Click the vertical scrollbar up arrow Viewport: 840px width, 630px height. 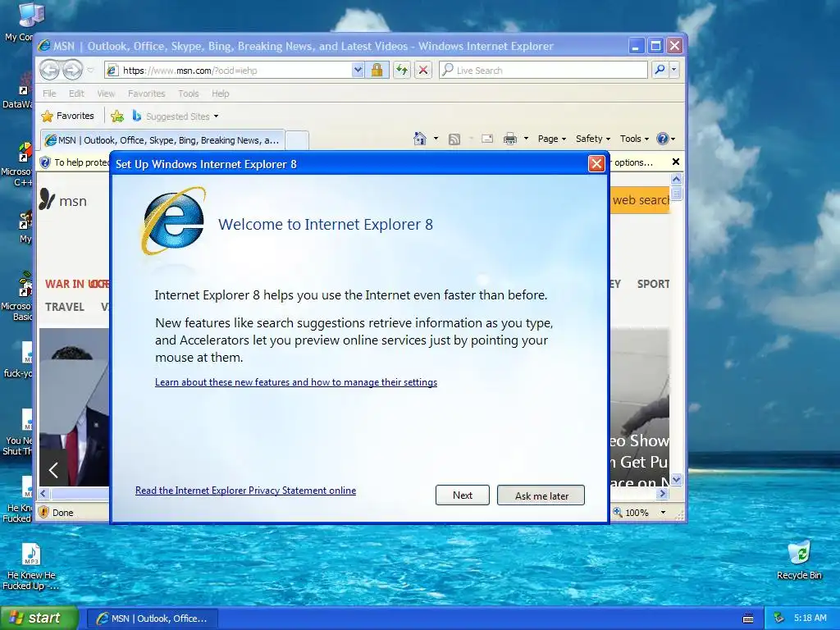coord(676,180)
